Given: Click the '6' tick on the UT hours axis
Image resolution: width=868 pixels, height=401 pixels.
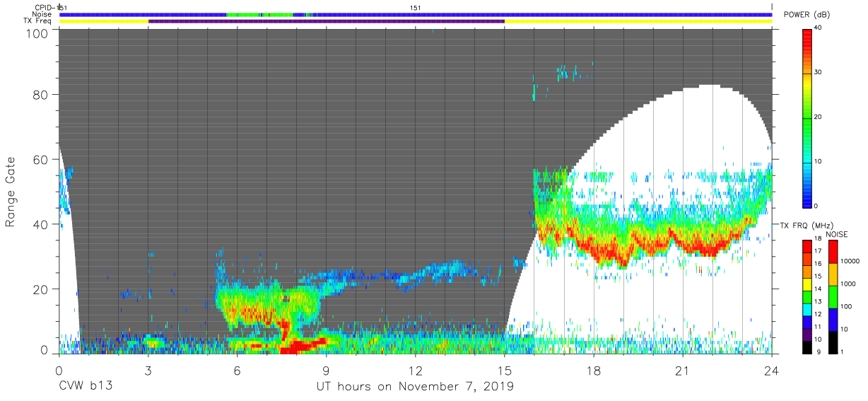Looking at the screenshot, I should 237,370.
